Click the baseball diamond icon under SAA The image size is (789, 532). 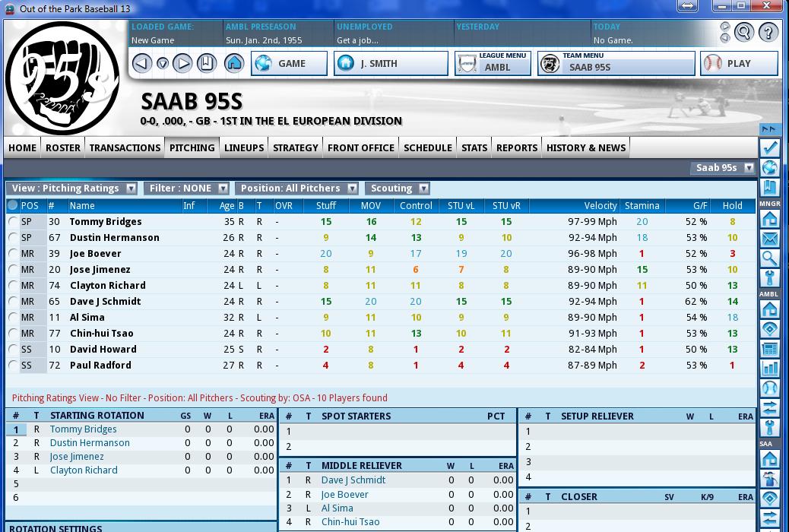pyautogui.click(x=769, y=498)
